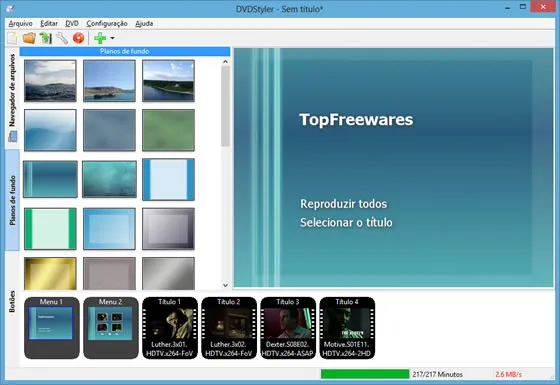The width and height of the screenshot is (560, 385).
Task: Click the Selecionar o título menu button
Action: tap(346, 222)
